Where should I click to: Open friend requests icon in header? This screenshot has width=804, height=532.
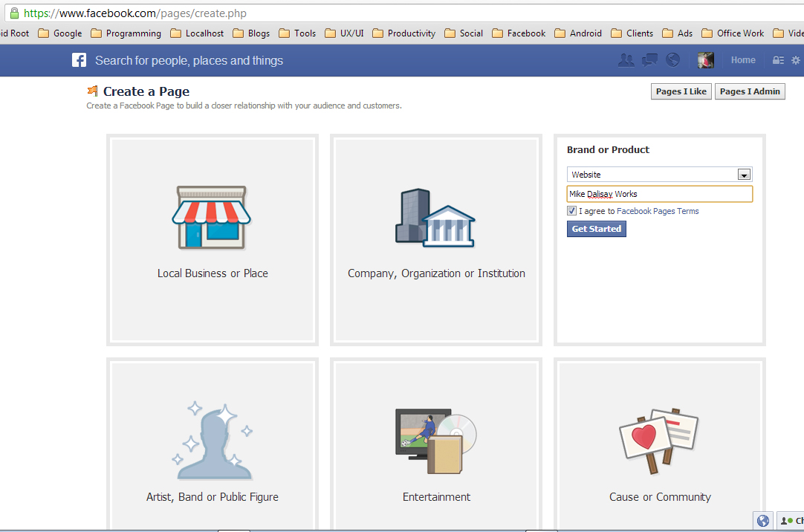pos(626,60)
